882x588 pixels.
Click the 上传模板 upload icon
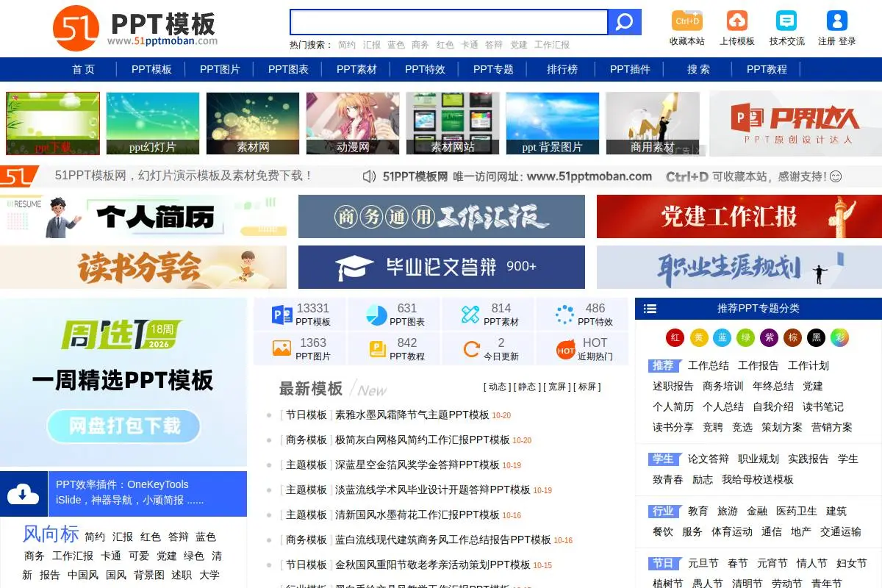coord(736,21)
